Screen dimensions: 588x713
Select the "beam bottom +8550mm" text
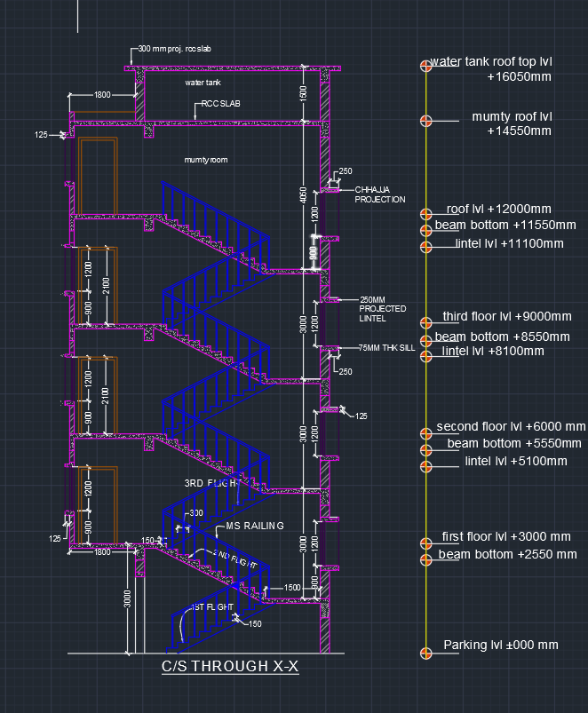coord(502,337)
